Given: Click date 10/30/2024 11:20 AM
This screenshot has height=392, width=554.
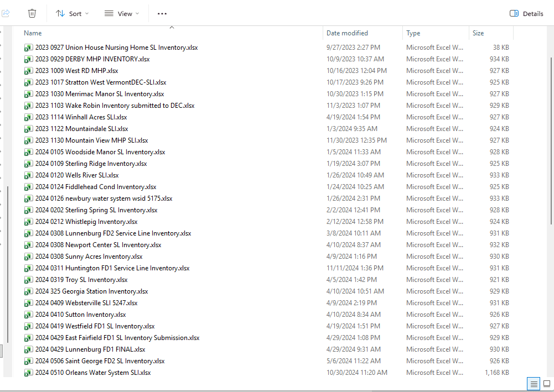Looking at the screenshot, I should pos(357,373).
